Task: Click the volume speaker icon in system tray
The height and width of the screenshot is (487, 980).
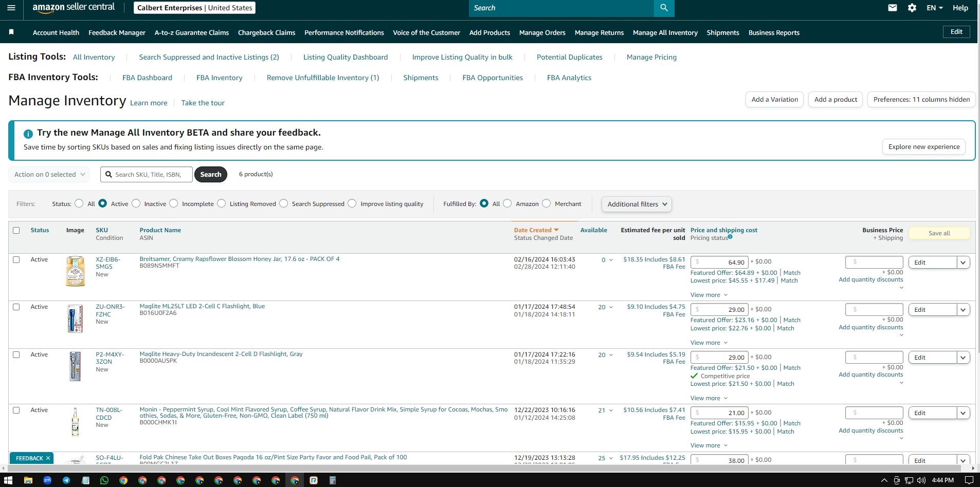Action: [921, 480]
